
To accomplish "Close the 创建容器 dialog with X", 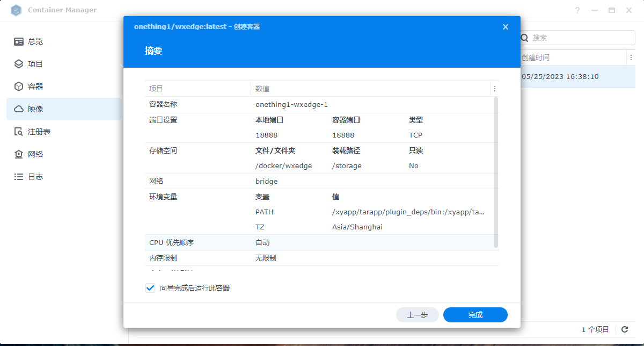I will (506, 27).
